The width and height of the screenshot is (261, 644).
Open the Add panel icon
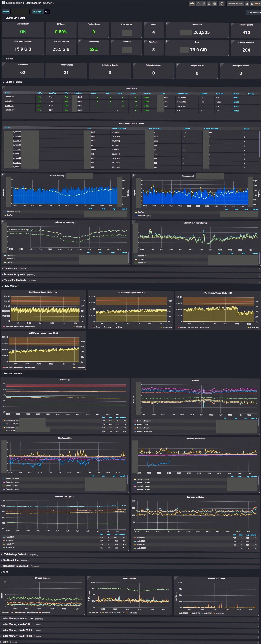(192, 3)
